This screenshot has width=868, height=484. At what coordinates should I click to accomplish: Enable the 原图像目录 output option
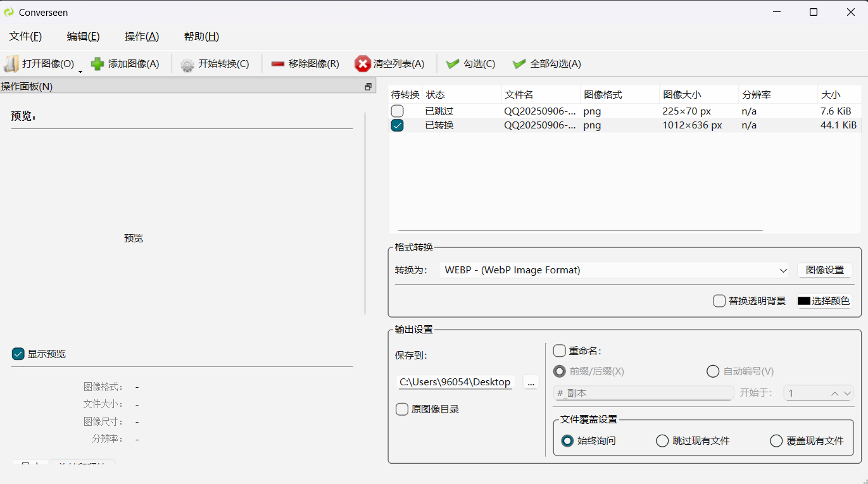(402, 409)
